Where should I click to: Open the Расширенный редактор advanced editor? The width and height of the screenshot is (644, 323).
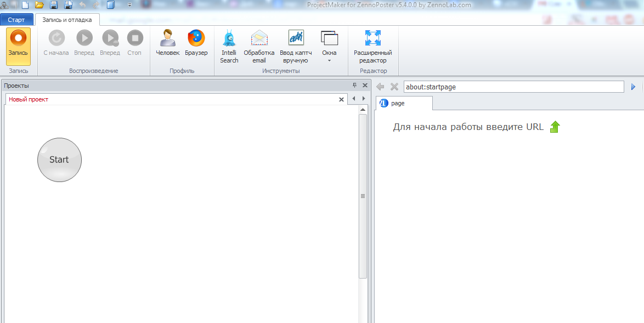click(373, 47)
